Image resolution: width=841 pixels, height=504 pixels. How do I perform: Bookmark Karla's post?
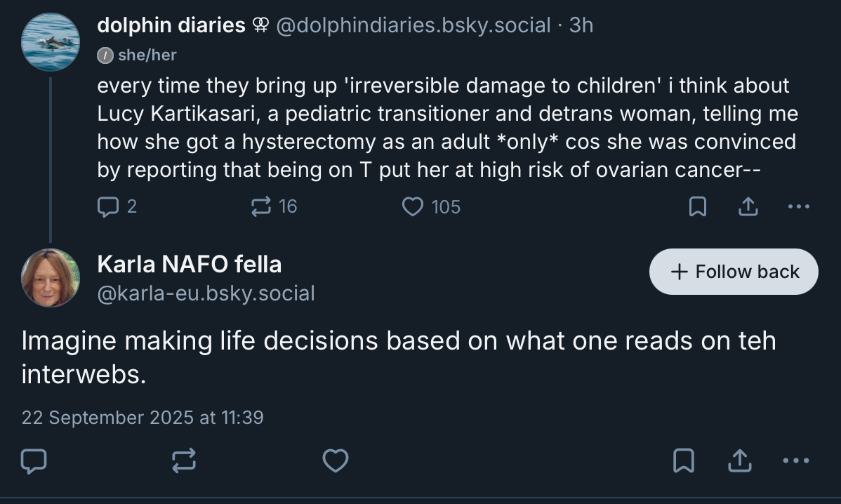click(x=683, y=460)
